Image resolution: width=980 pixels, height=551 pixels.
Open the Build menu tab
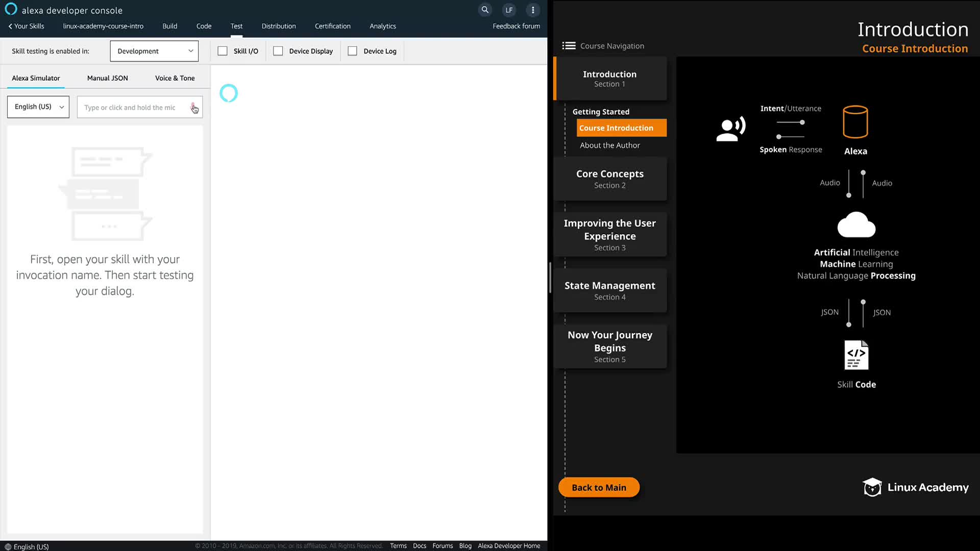point(170,26)
